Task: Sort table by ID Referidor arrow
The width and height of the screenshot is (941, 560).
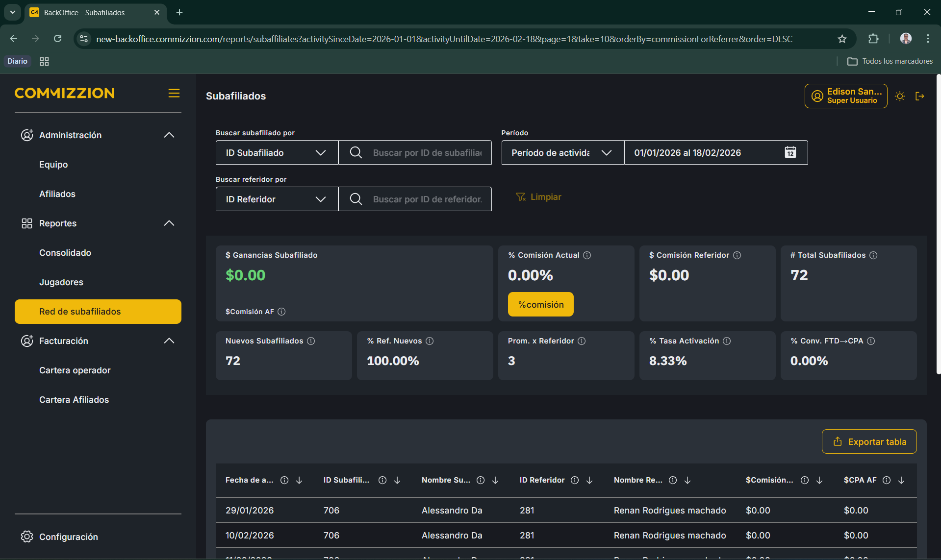Action: click(x=589, y=480)
